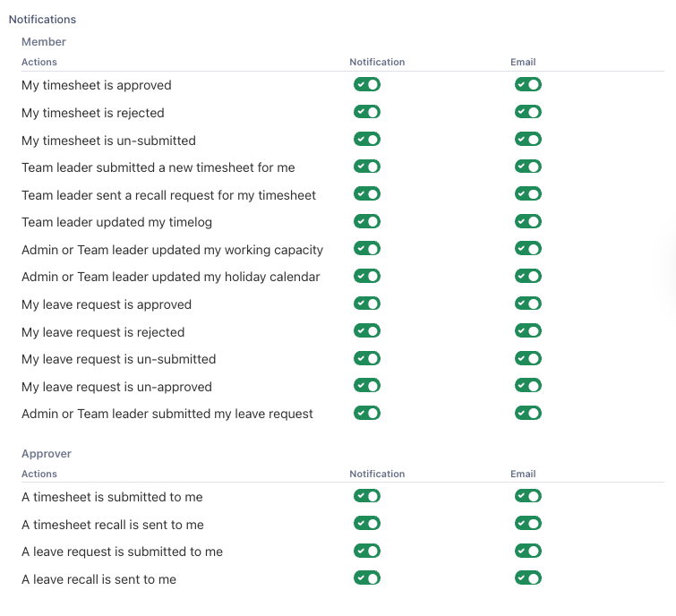Toggle notification for timesheet submitted to me
This screenshot has width=676, height=616.
coord(367,496)
